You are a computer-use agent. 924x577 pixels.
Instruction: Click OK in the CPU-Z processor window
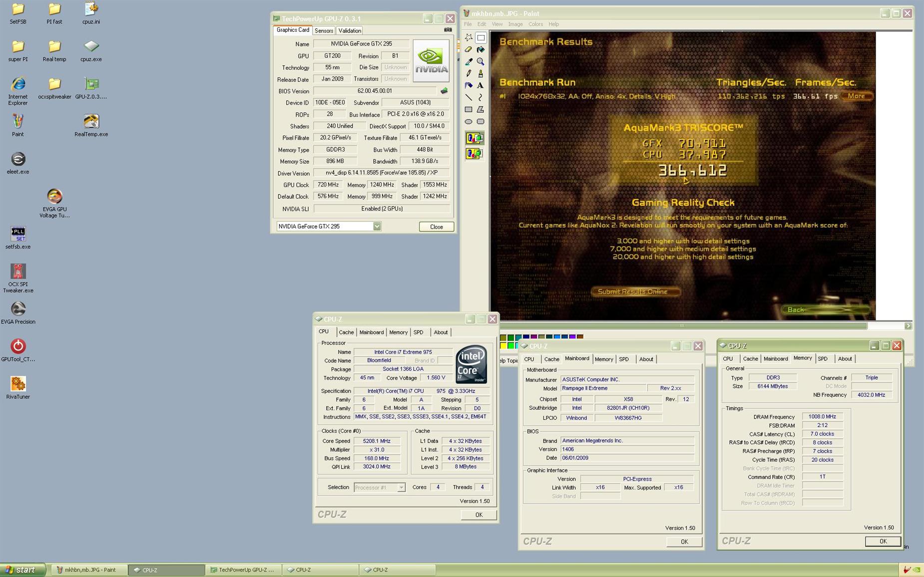pos(478,515)
